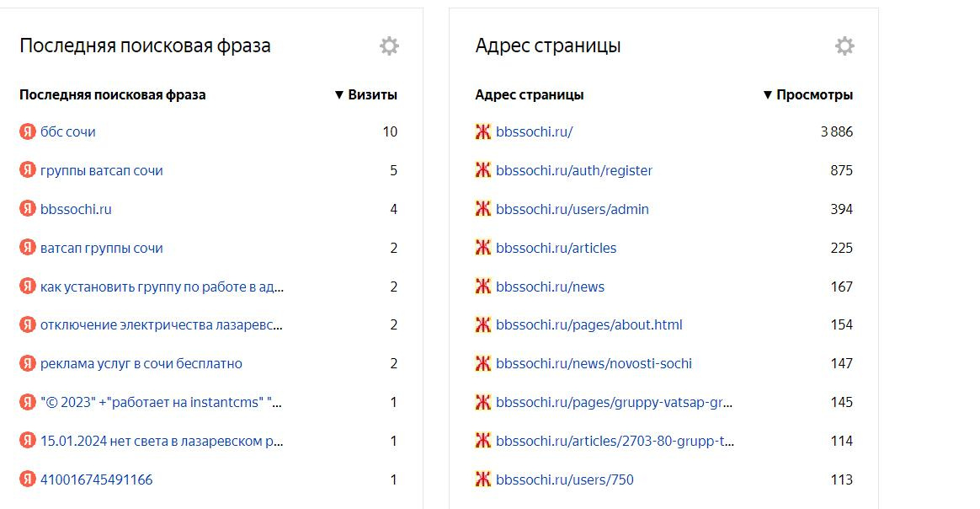Open bbssochi.ru/news/novosti-sochi link

(594, 363)
